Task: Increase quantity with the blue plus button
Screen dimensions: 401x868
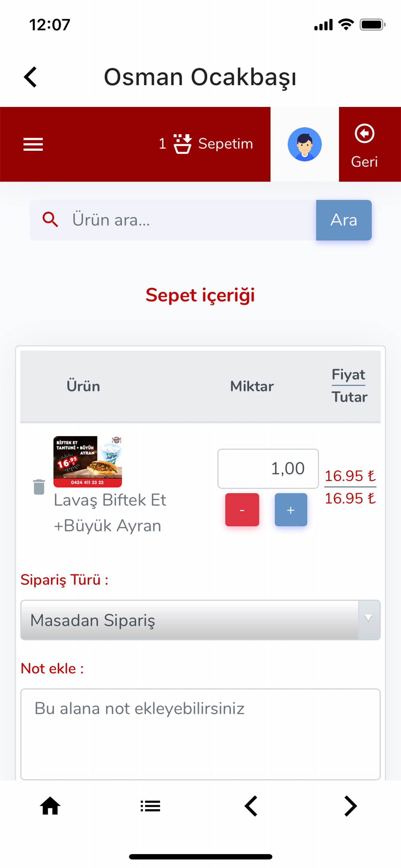Action: pyautogui.click(x=291, y=510)
